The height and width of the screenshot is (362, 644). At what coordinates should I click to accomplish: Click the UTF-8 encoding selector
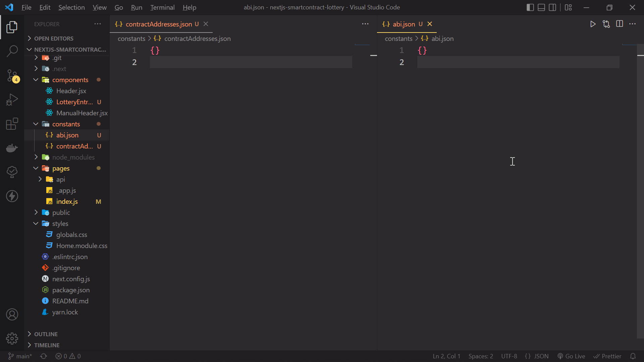(x=509, y=356)
